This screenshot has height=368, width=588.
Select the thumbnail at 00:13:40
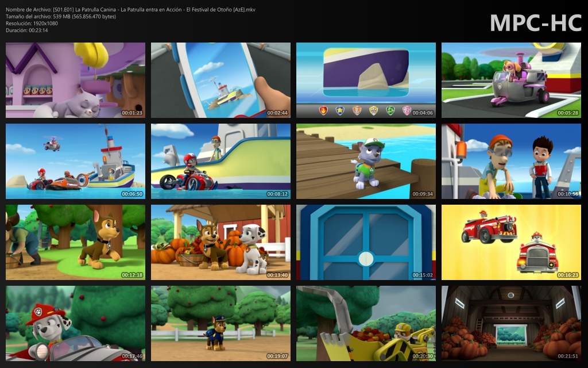tap(220, 242)
